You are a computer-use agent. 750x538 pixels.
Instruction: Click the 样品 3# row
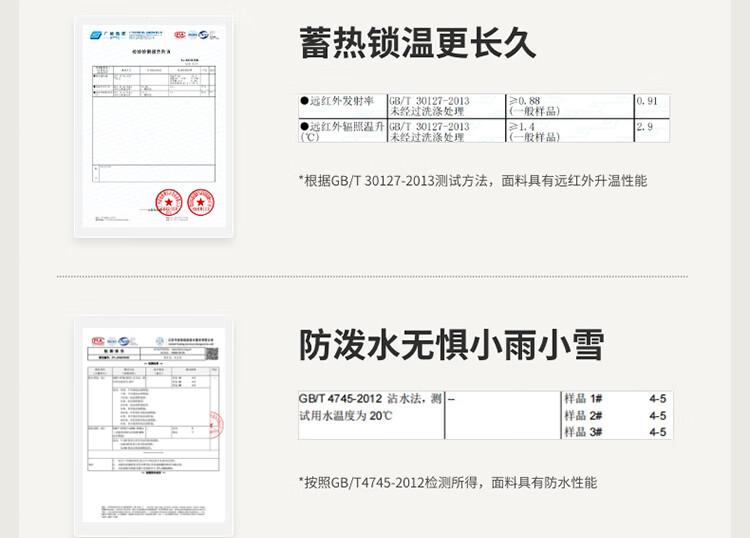(x=614, y=432)
